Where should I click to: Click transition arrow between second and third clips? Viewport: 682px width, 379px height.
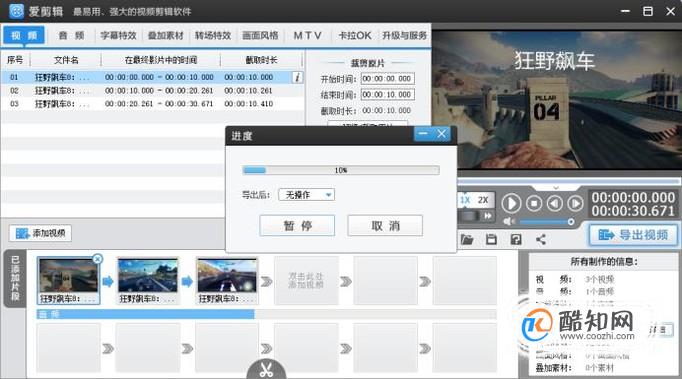(x=187, y=282)
